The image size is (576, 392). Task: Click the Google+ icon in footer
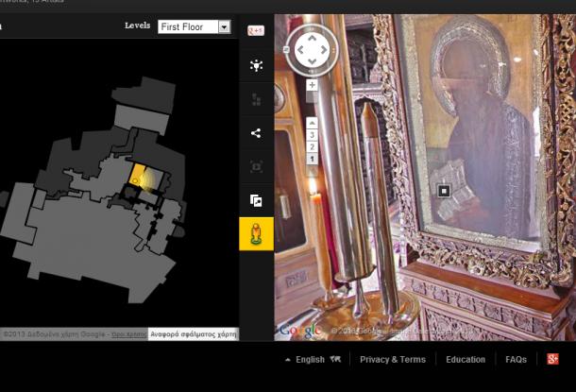[553, 359]
